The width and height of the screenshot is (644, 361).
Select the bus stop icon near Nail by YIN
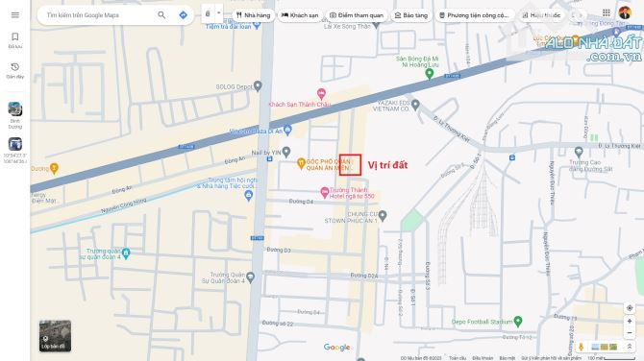(269, 158)
